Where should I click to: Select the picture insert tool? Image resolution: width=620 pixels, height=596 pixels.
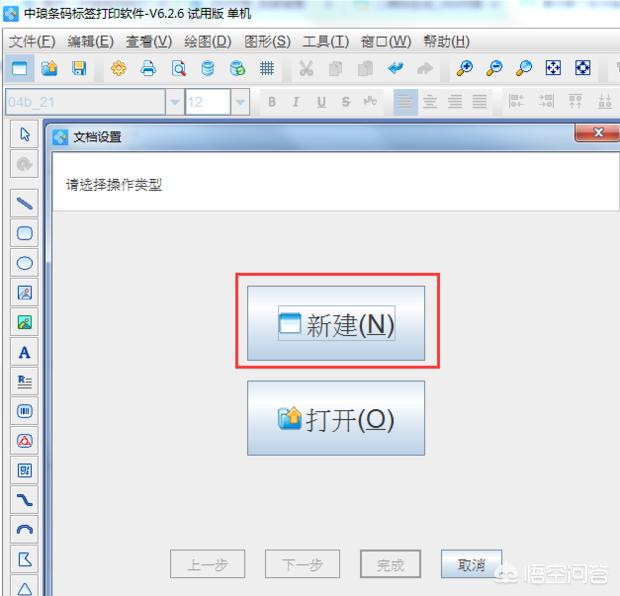click(x=25, y=322)
